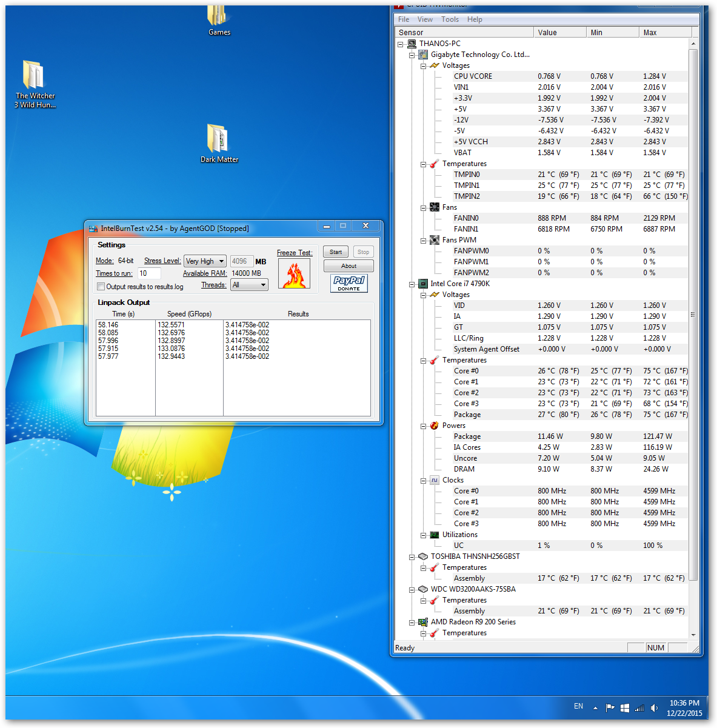Viewport: 717px width, 728px height.
Task: Click the Min column header
Action: pos(613,32)
